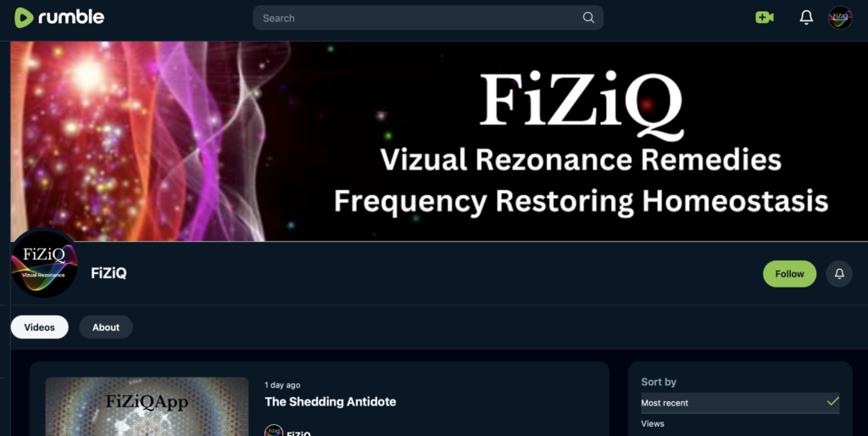Click the Rumble logo in the header

coord(59,18)
